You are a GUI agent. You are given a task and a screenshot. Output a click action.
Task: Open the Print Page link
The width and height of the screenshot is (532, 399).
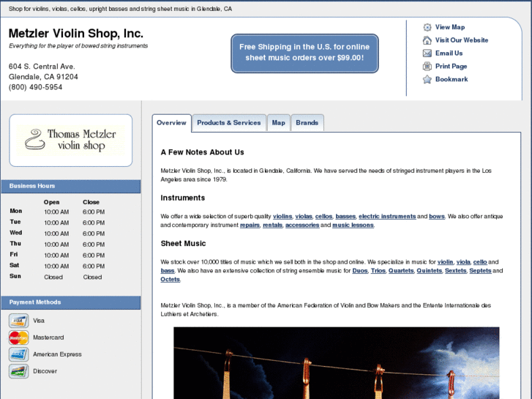point(451,66)
